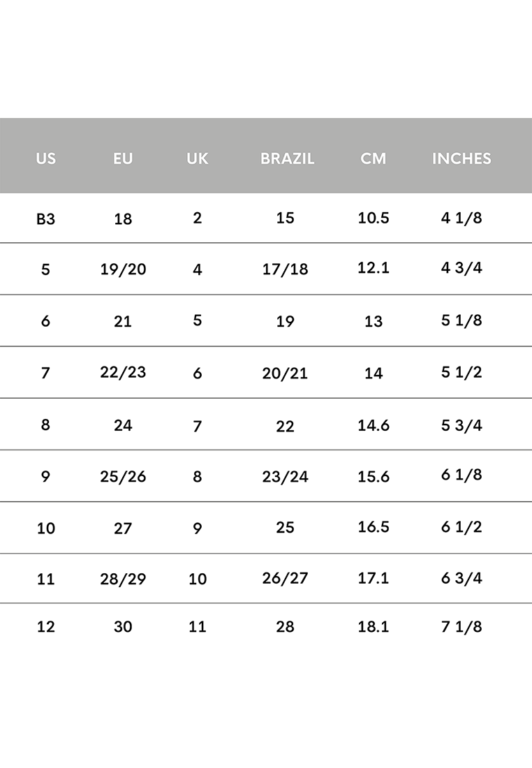Click the EU column header

pos(123,158)
